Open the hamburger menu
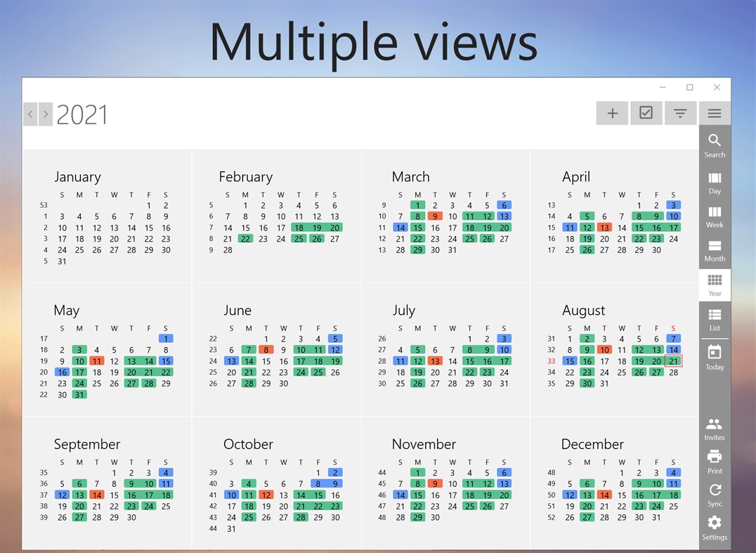Viewport: 756px width, 553px height. [x=715, y=112]
